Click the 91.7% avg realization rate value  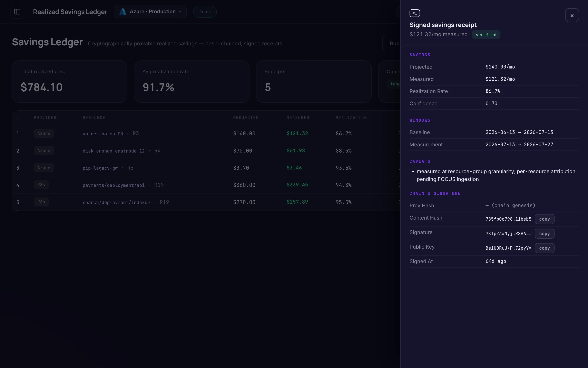158,87
